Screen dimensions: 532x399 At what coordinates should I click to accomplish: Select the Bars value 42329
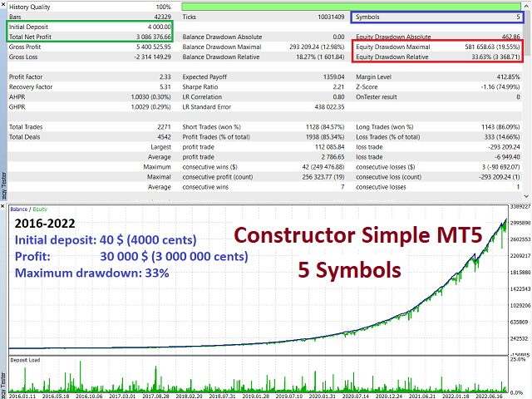pos(163,17)
